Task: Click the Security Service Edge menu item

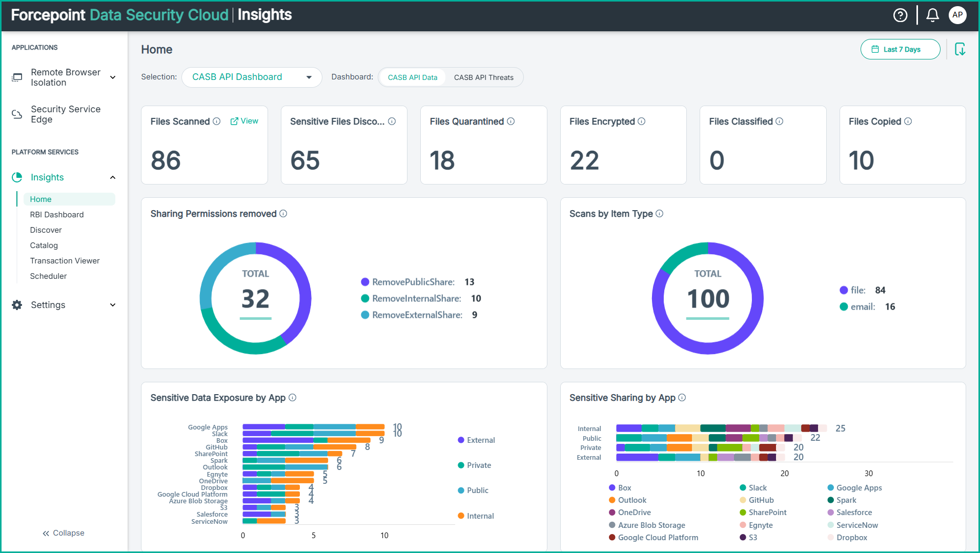Action: (64, 114)
